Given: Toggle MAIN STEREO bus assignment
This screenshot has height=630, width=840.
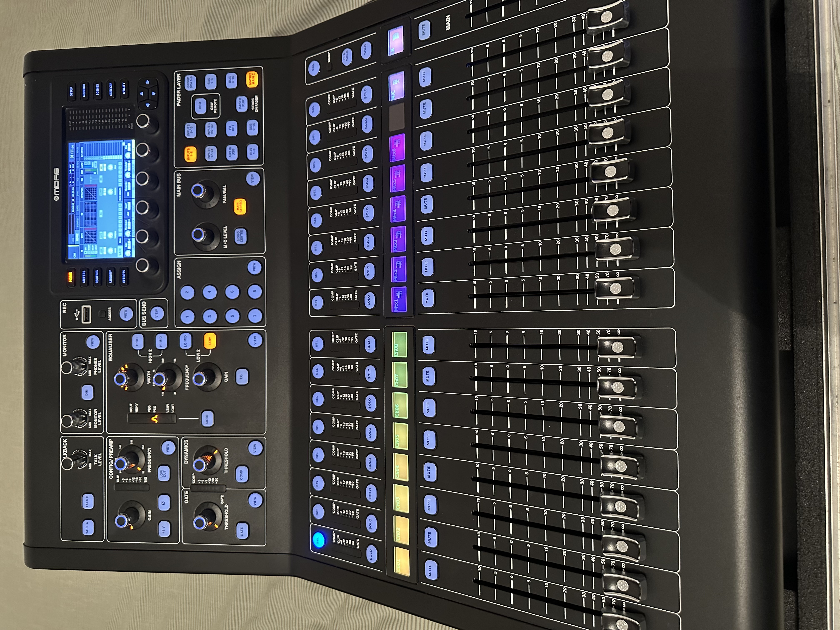Looking at the screenshot, I should [x=240, y=206].
